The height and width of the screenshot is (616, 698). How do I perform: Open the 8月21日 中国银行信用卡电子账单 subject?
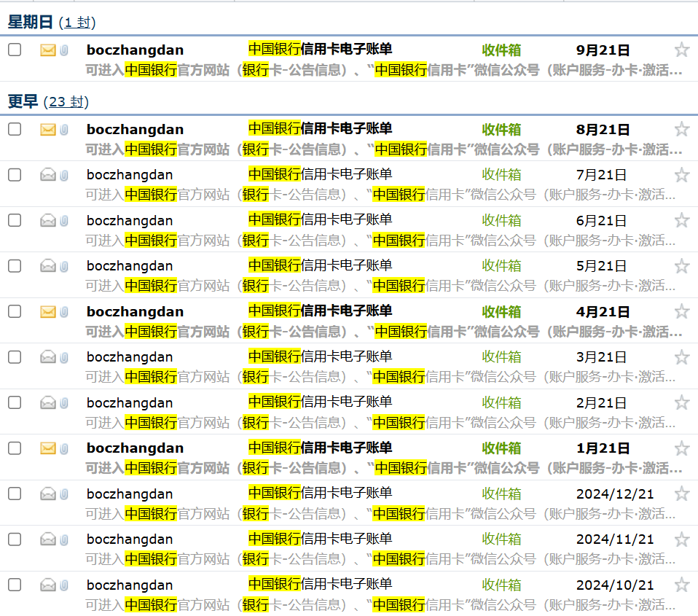320,128
